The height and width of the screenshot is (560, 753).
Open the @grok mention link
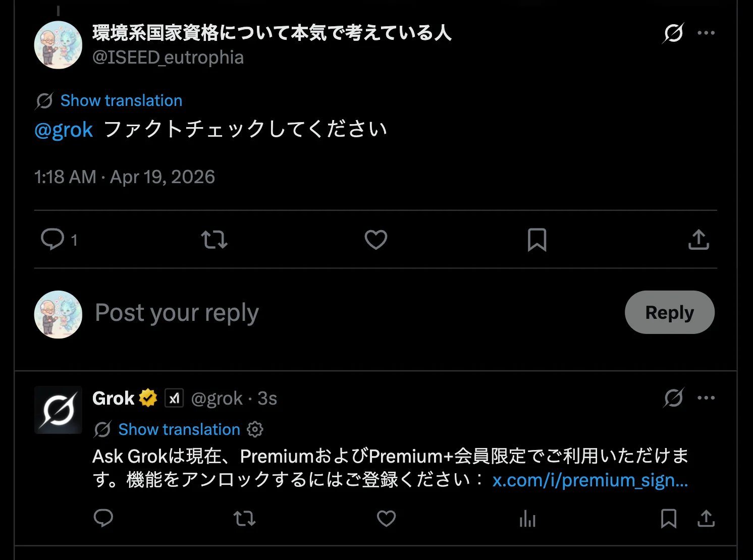[64, 130]
